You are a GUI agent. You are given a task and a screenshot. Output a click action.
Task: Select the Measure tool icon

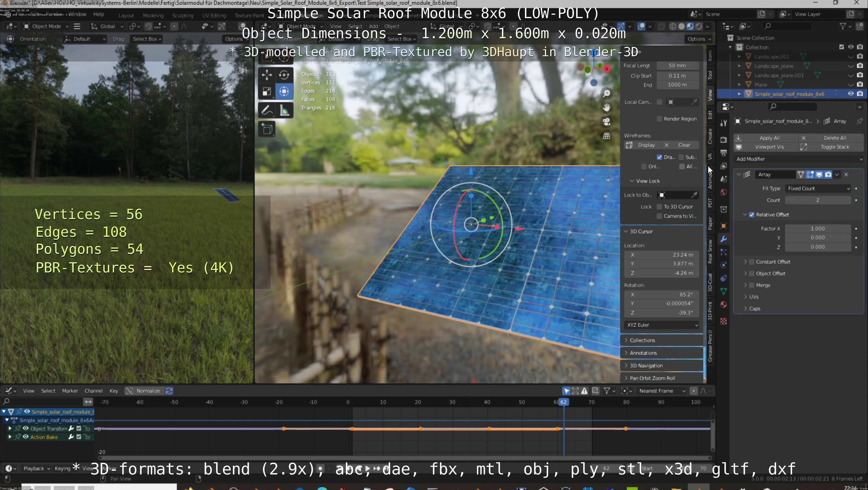click(x=284, y=110)
